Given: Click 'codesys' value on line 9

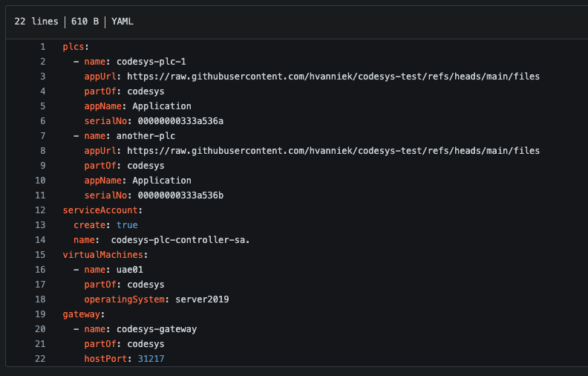Looking at the screenshot, I should coord(146,166).
